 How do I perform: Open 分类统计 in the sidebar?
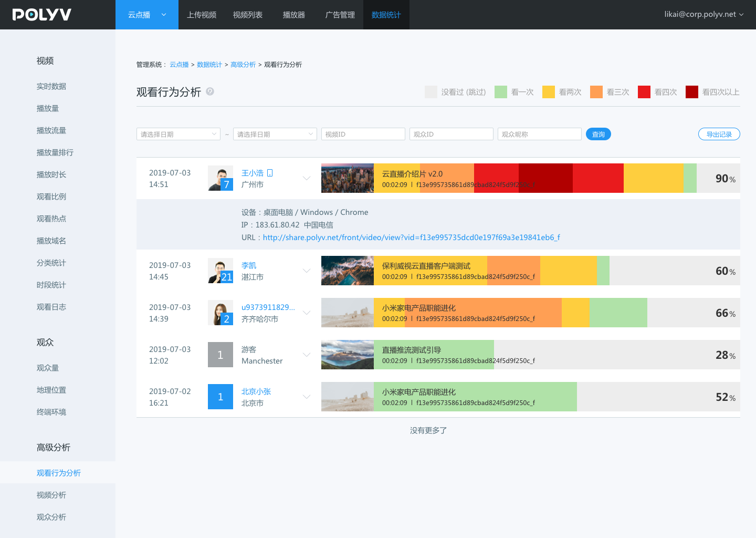point(51,263)
